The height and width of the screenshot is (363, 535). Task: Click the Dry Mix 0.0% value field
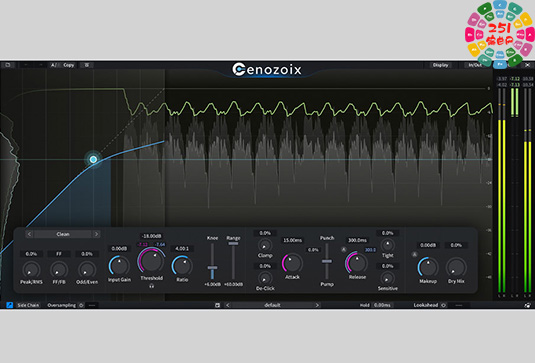pos(456,245)
